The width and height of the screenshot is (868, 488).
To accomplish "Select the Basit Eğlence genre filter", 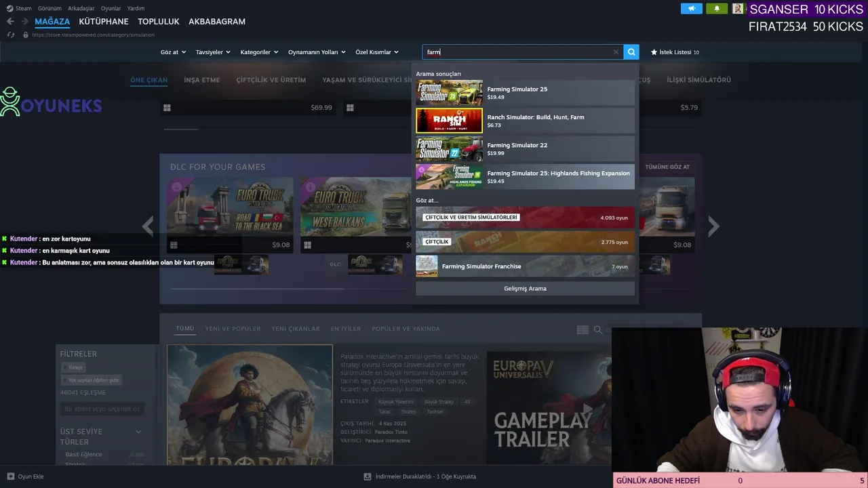I will 84,454.
